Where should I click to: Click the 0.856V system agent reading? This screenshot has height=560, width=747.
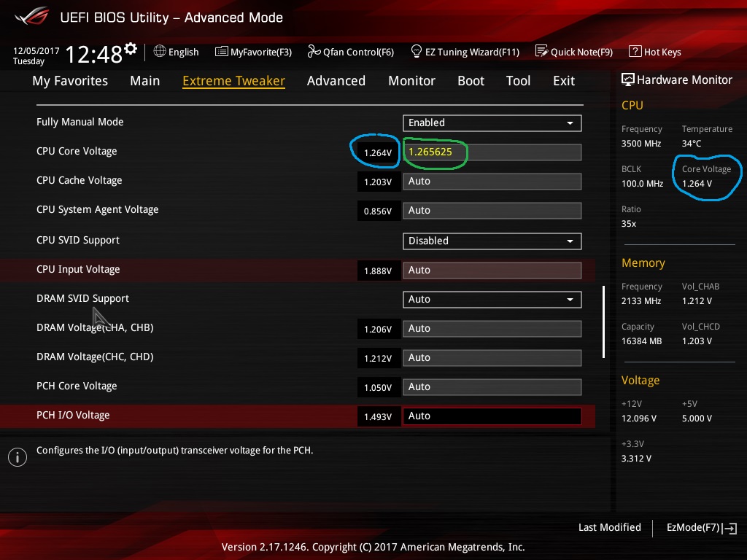tap(379, 211)
